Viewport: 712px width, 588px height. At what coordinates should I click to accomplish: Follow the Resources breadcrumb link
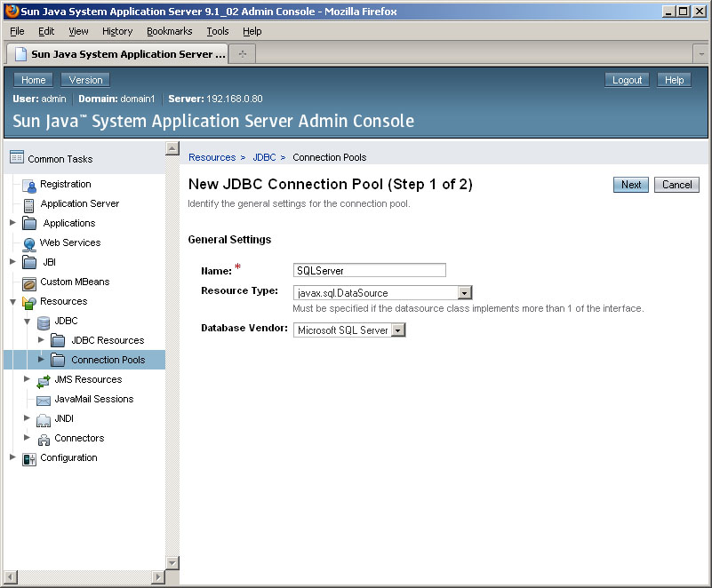coord(212,157)
